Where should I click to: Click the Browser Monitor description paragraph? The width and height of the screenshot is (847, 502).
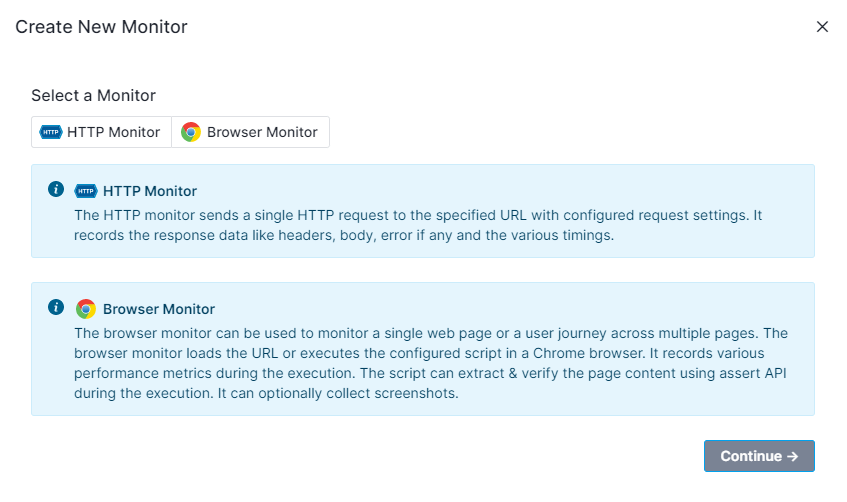click(x=431, y=363)
